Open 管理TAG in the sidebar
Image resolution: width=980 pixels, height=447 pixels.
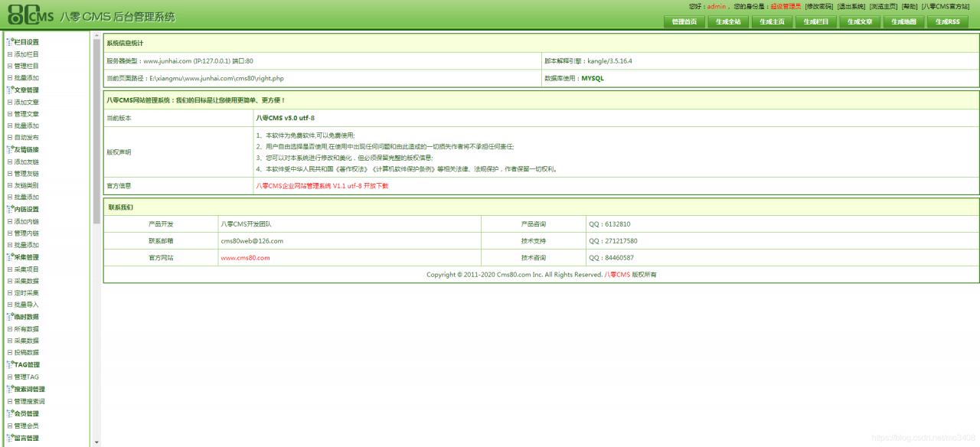(x=26, y=377)
